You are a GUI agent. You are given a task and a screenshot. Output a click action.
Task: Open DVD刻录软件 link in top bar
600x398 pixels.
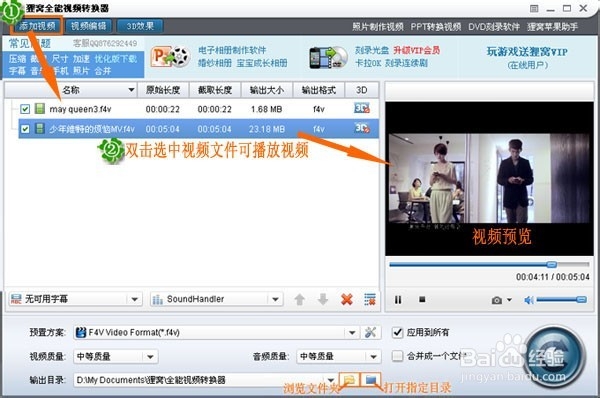[x=494, y=27]
